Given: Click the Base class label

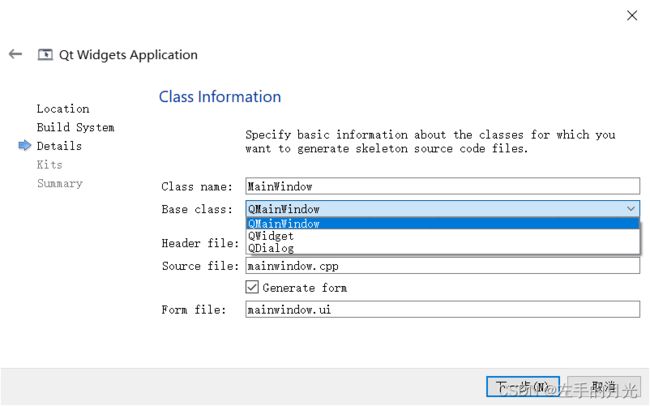Looking at the screenshot, I should point(197,209).
